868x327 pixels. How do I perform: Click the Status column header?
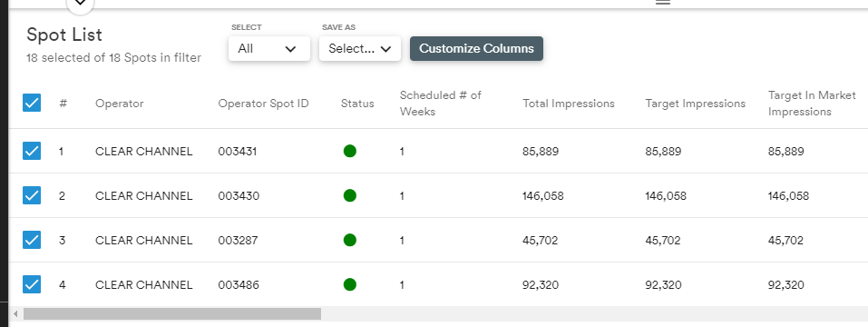357,103
